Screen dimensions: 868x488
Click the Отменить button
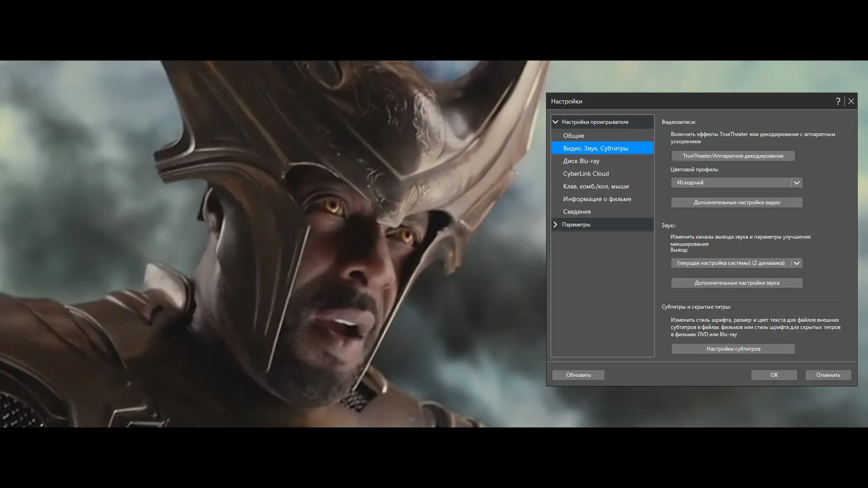(x=828, y=375)
